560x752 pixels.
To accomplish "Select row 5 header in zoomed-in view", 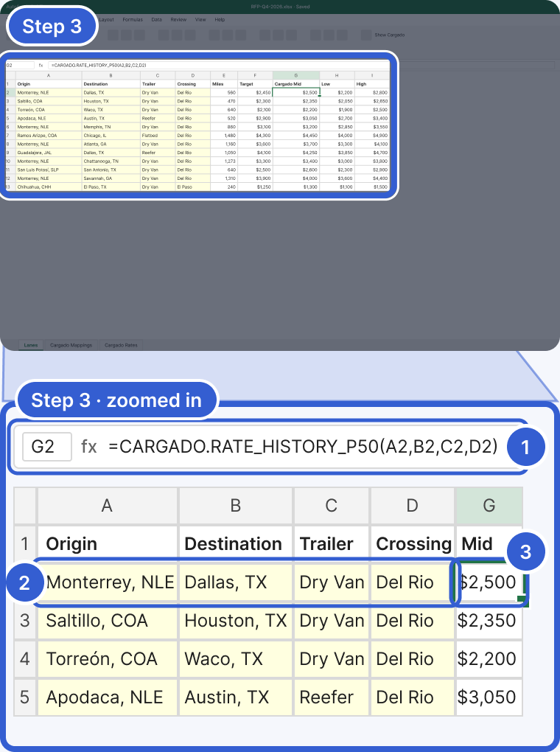I will (x=25, y=697).
